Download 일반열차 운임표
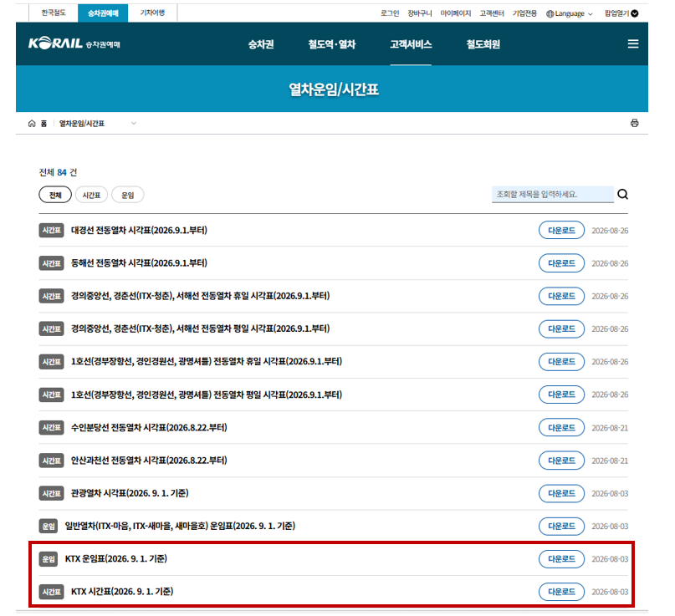This screenshot has width=675, height=616. [561, 526]
